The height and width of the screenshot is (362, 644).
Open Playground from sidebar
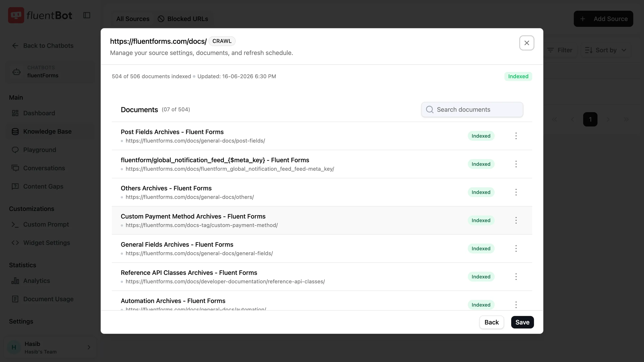(x=40, y=150)
